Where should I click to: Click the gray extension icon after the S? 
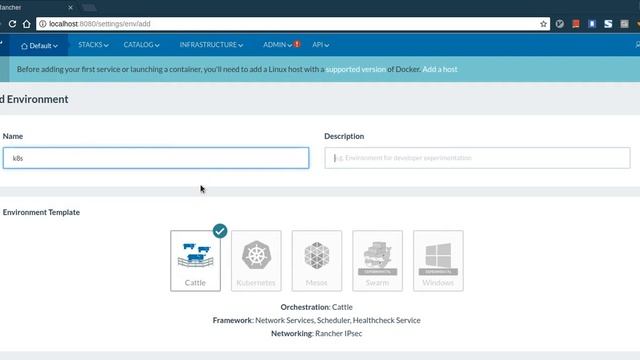coord(624,24)
